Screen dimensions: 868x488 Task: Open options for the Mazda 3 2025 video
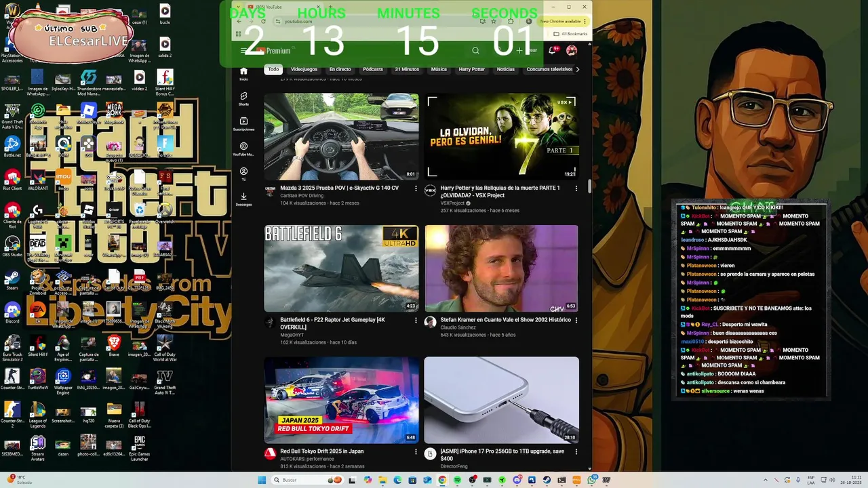click(416, 188)
